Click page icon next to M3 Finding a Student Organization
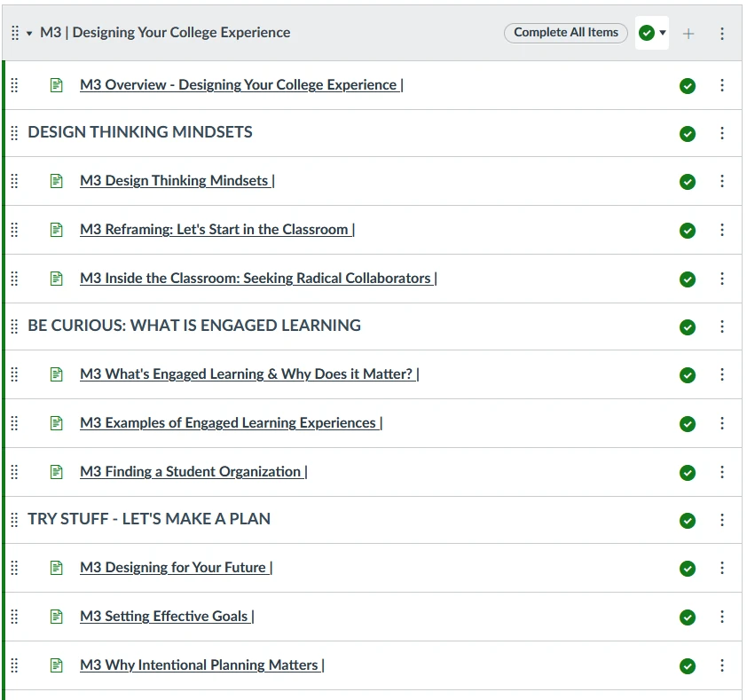The width and height of the screenshot is (747, 700). point(57,472)
